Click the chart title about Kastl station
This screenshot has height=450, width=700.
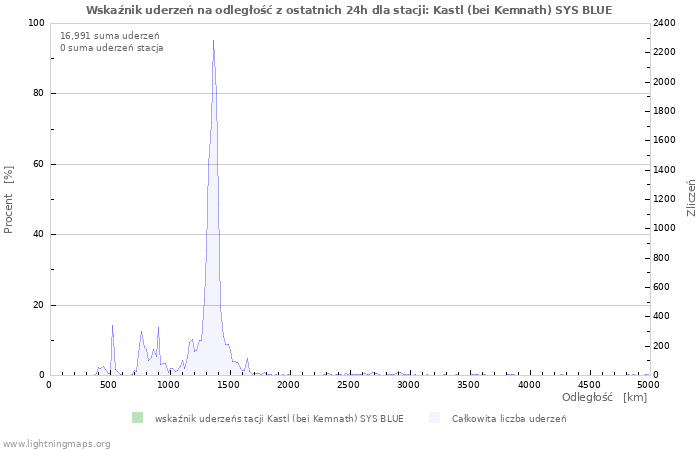tap(349, 10)
